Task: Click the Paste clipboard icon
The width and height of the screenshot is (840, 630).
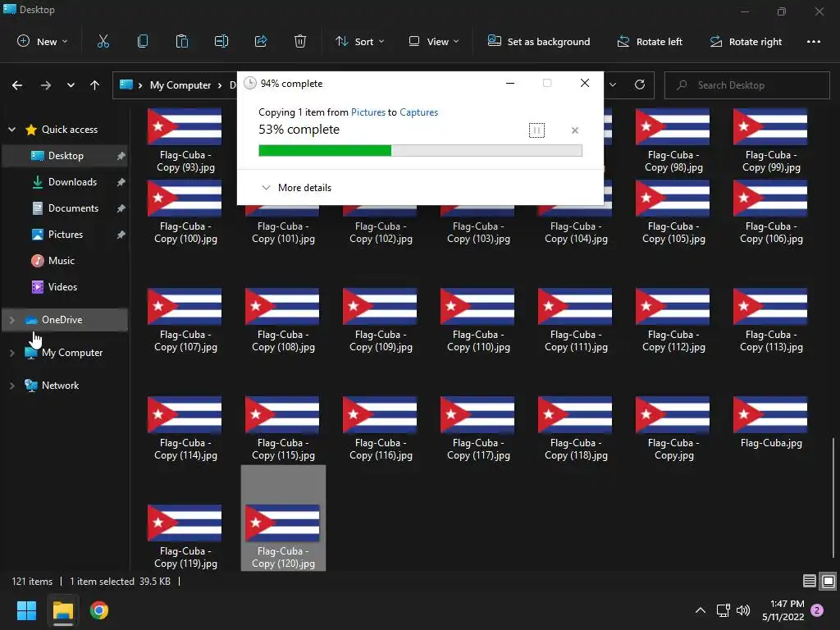Action: (181, 41)
